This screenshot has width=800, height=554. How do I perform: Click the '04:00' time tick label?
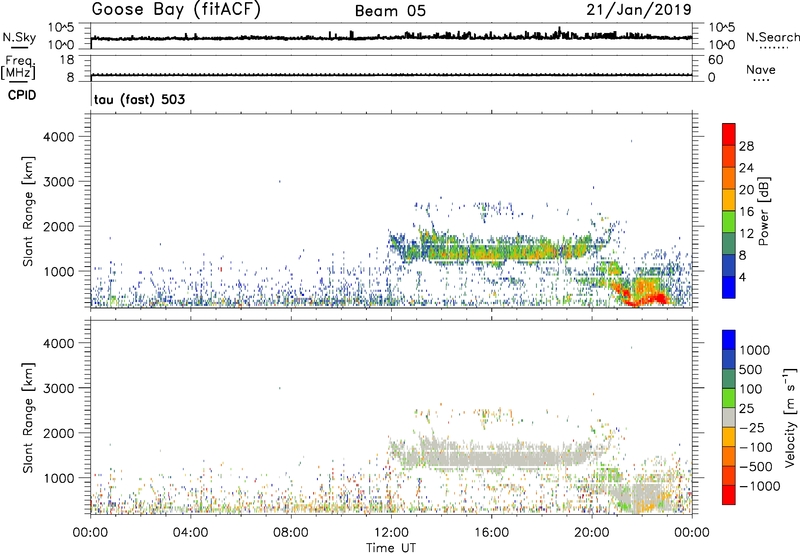click(190, 533)
